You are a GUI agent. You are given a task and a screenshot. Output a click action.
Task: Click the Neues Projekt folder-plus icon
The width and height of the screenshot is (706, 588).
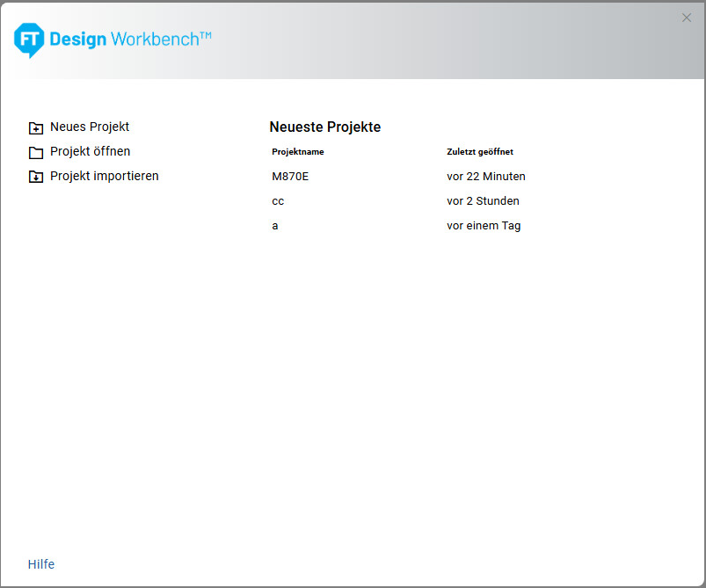tap(36, 127)
